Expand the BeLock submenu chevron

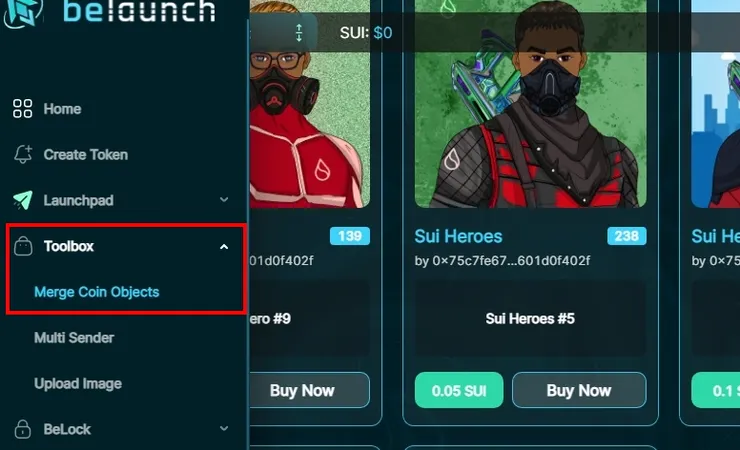pyautogui.click(x=224, y=428)
